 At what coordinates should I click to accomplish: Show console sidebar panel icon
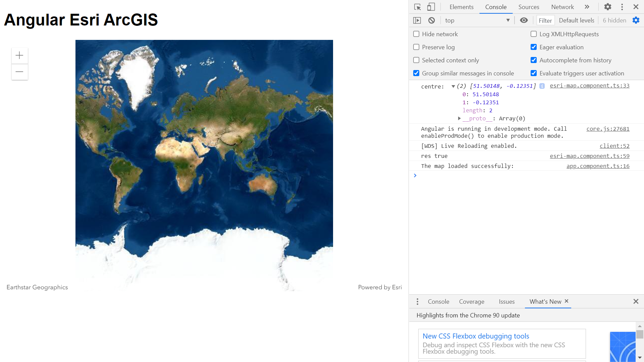pos(417,20)
